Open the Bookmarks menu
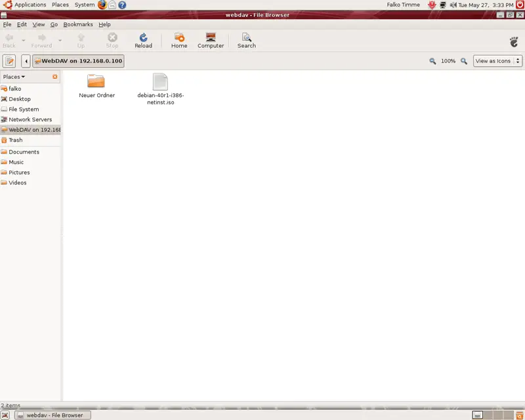 (x=78, y=24)
